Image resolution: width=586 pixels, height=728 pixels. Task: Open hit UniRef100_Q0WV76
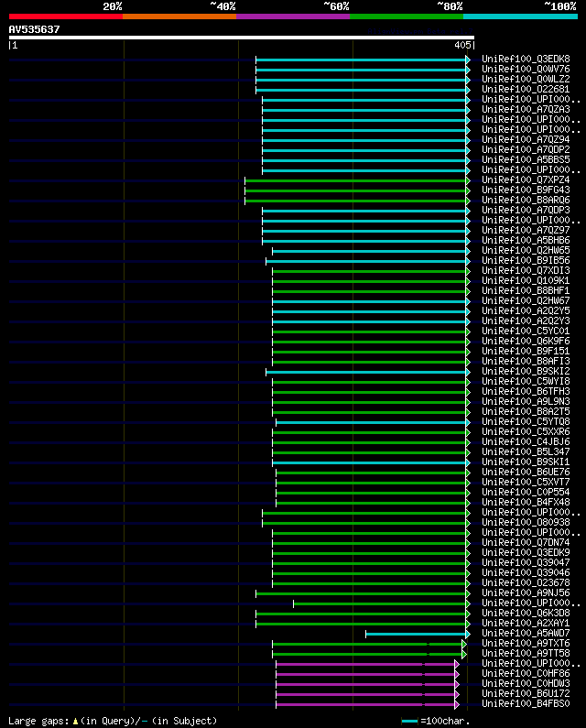(x=526, y=70)
